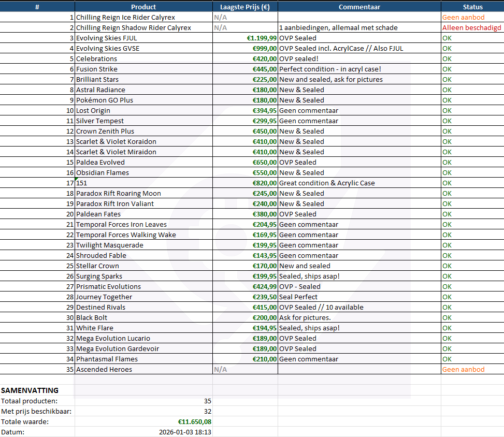Click the Celebrations product cell

tap(143, 59)
